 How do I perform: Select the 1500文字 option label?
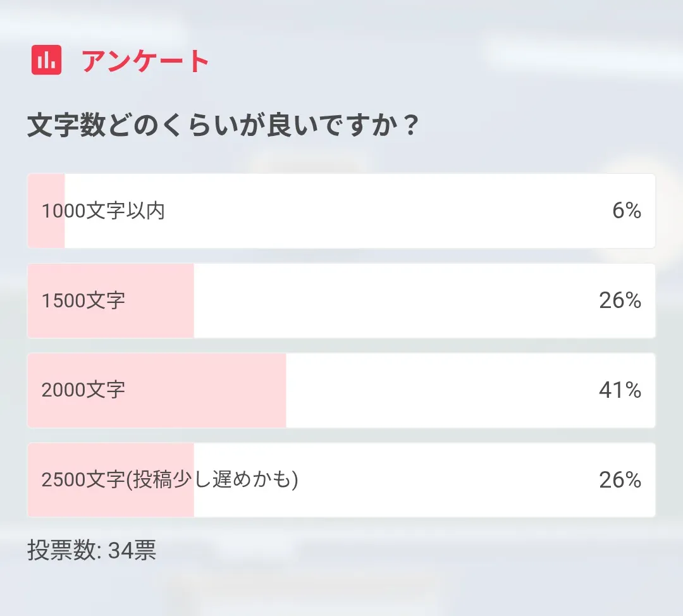(x=83, y=300)
